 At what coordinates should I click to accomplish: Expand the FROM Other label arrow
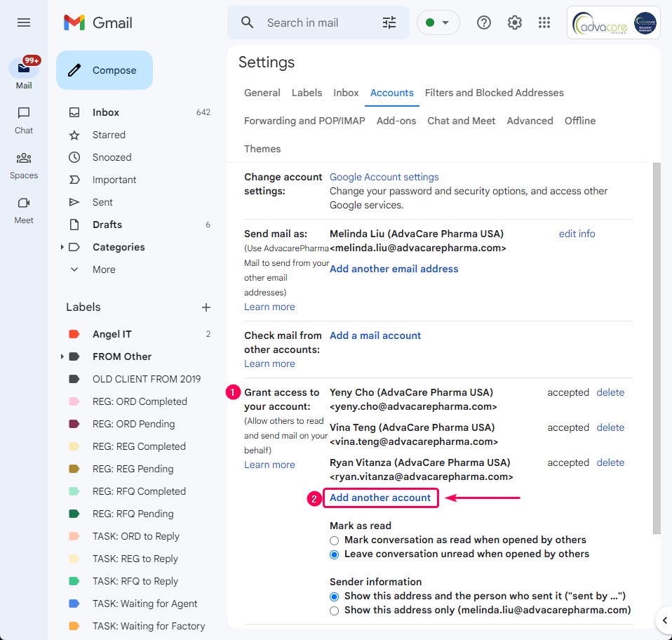pyautogui.click(x=62, y=356)
